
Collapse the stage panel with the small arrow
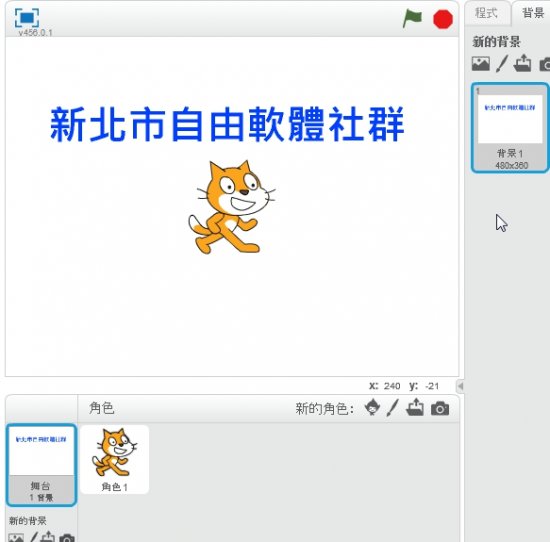pyautogui.click(x=460, y=386)
